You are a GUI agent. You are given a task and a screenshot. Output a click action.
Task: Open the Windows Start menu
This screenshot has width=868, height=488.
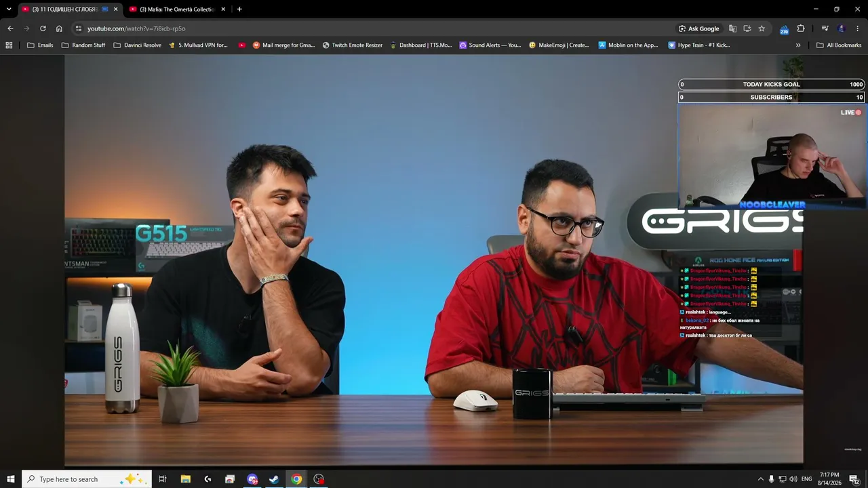pos(11,479)
